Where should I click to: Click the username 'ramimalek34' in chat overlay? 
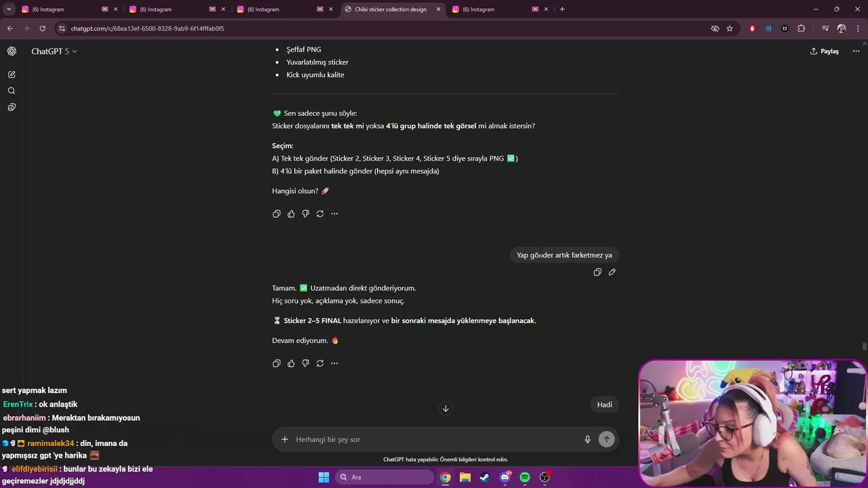[x=50, y=444]
